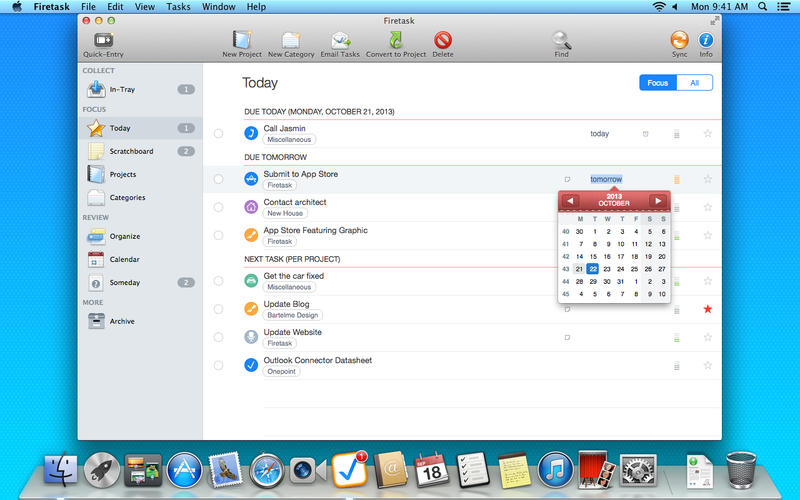The height and width of the screenshot is (500, 800).
Task: Show Someday list in sidebar
Action: click(140, 282)
